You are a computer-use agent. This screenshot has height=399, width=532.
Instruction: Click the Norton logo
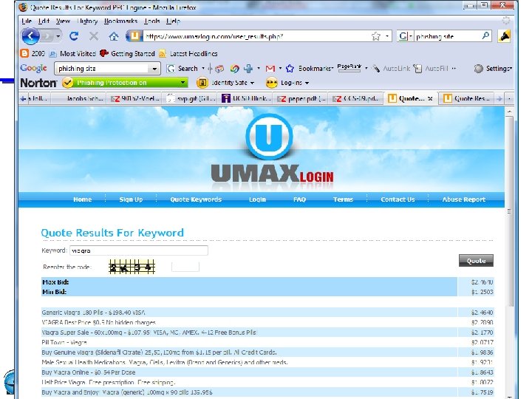tap(38, 83)
